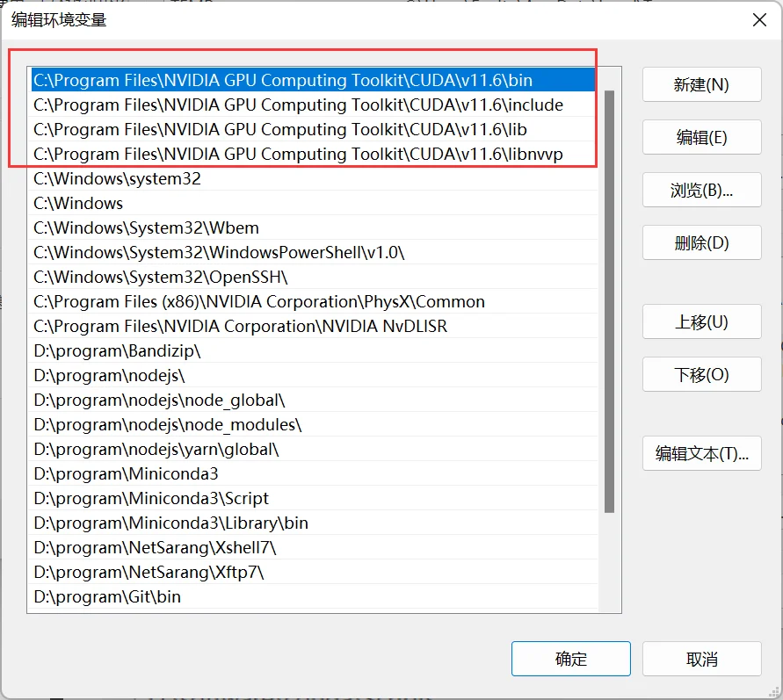The width and height of the screenshot is (783, 700).
Task: Select the CUDA v11.6\bin path entry
Action: tap(283, 81)
